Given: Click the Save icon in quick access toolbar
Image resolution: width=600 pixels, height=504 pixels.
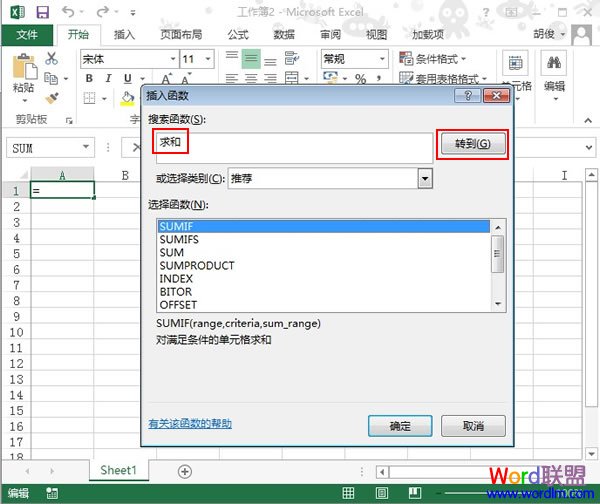Looking at the screenshot, I should tap(42, 12).
